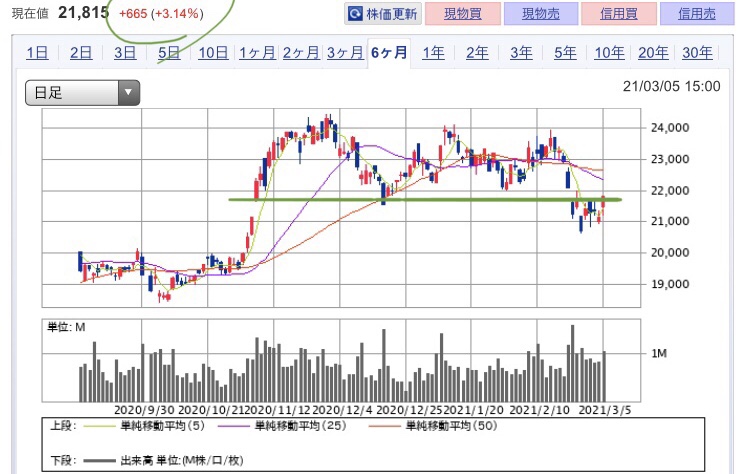The width and height of the screenshot is (738, 474).
Task: Click the current price value 21,815
Action: [x=83, y=13]
